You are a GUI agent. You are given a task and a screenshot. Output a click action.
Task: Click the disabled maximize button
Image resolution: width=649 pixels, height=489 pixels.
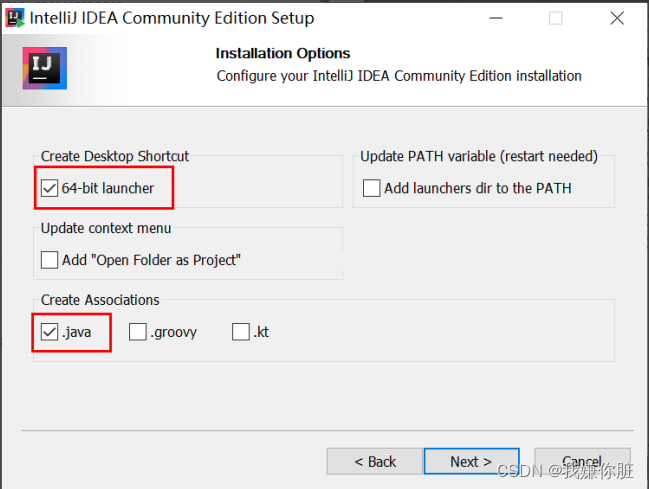coord(555,18)
